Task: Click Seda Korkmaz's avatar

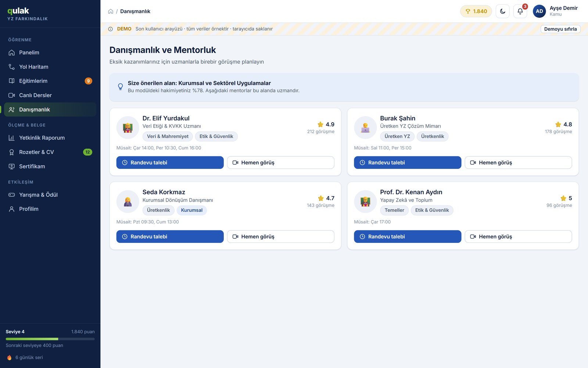Action: coord(128,202)
